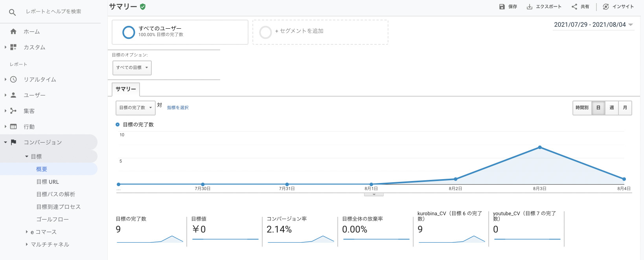Click the 8月3日 data point on the graph
The height and width of the screenshot is (260, 644).
pos(540,147)
